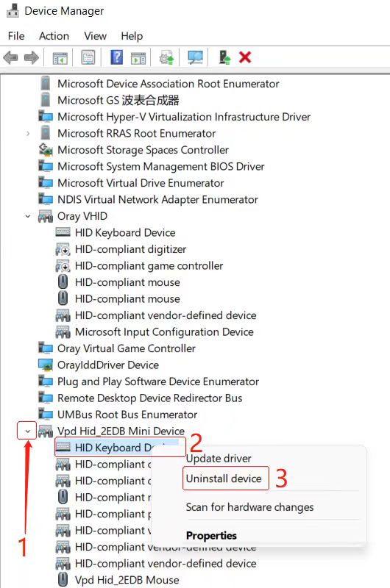Click the red X uninstall device icon
The height and width of the screenshot is (588, 390).
(245, 57)
